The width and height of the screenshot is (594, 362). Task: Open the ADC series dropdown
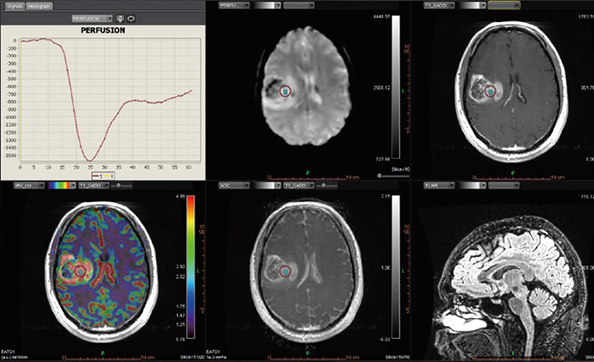click(x=234, y=185)
